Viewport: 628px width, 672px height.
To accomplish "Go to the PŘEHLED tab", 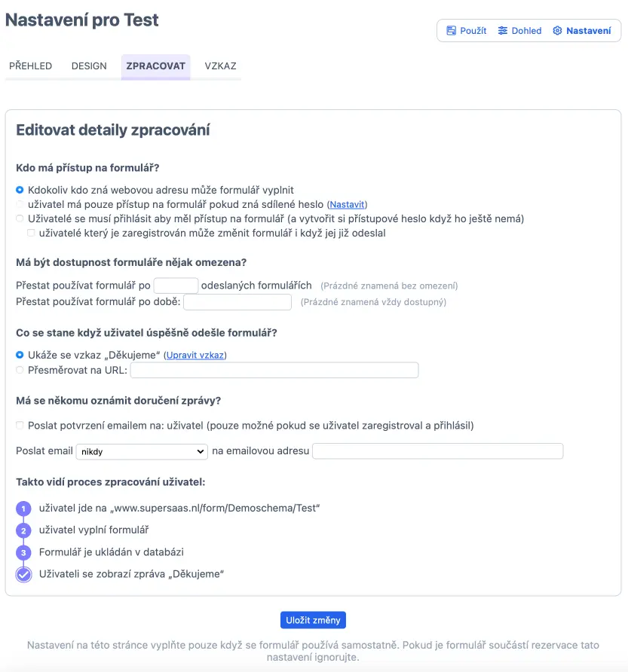I will [x=30, y=66].
